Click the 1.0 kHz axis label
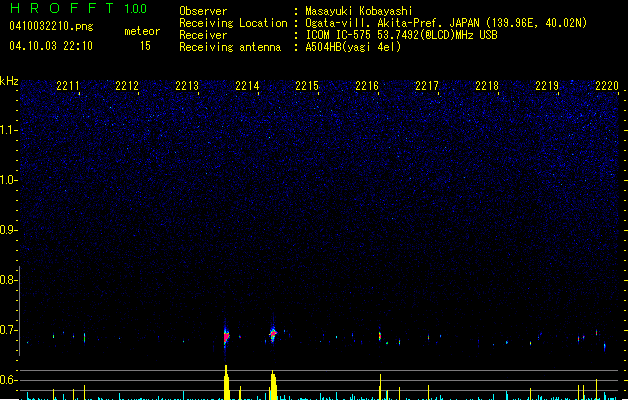This screenshot has height=400, width=629. tap(8, 180)
